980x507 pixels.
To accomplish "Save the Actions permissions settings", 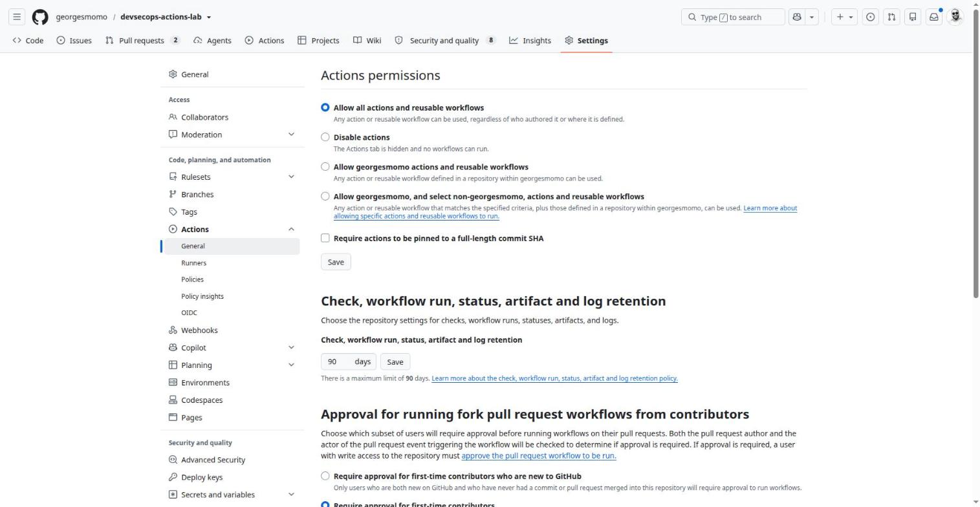I will point(336,262).
